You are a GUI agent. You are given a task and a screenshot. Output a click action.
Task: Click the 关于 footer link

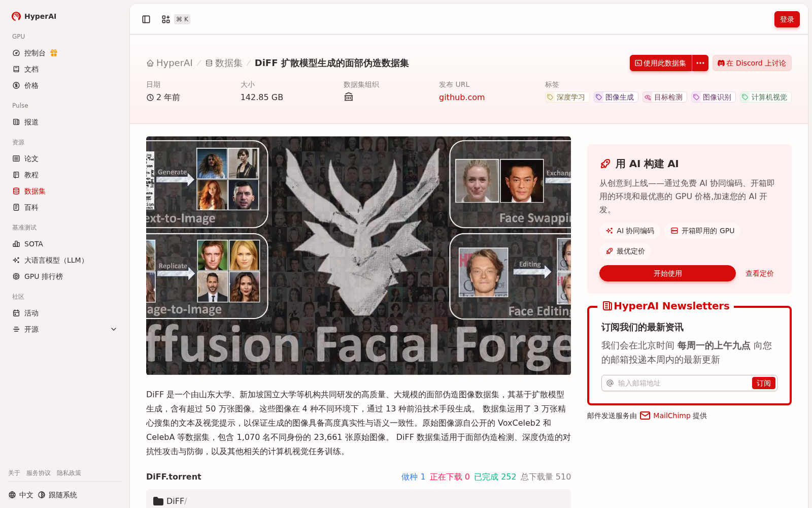pyautogui.click(x=14, y=473)
